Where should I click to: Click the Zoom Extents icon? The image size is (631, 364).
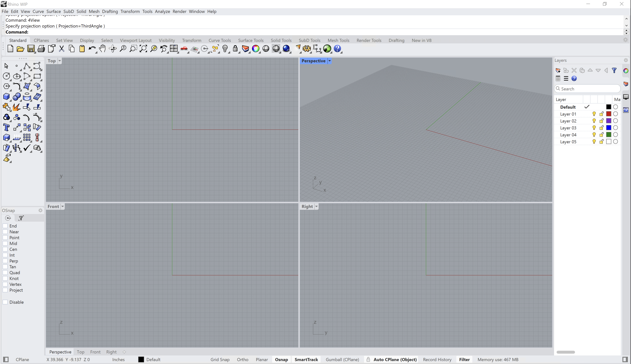[143, 49]
